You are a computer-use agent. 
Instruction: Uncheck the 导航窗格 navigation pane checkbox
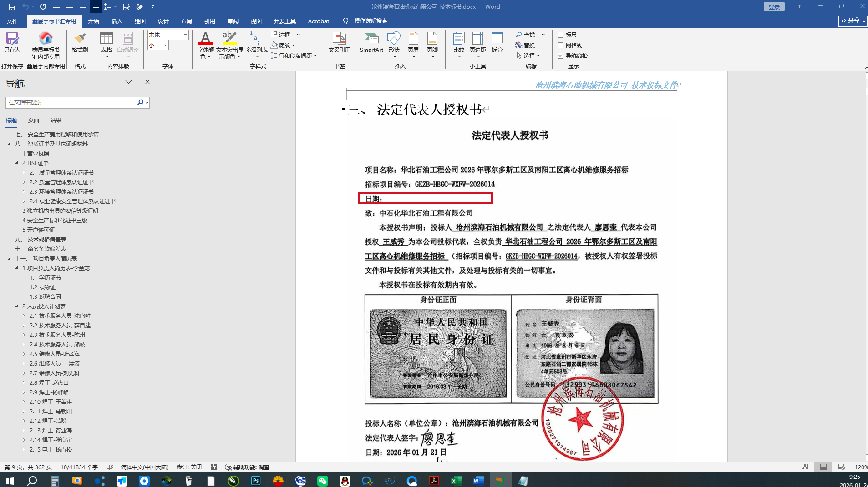[x=561, y=55]
